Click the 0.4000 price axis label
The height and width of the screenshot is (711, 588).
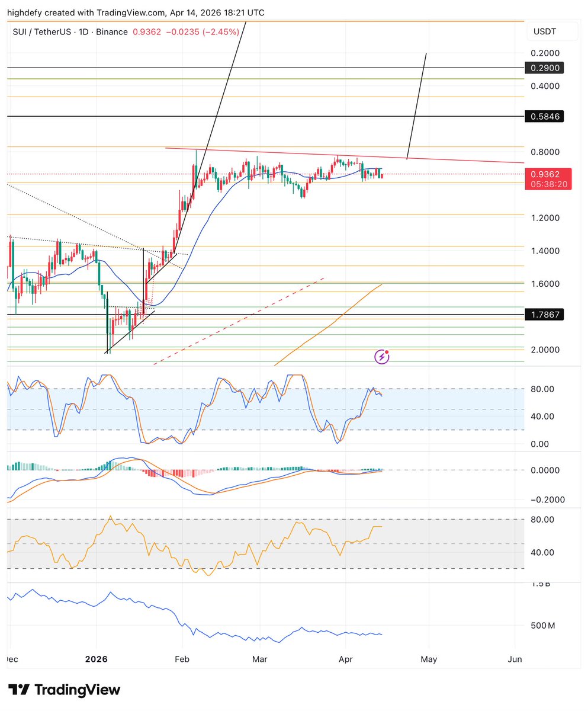544,85
